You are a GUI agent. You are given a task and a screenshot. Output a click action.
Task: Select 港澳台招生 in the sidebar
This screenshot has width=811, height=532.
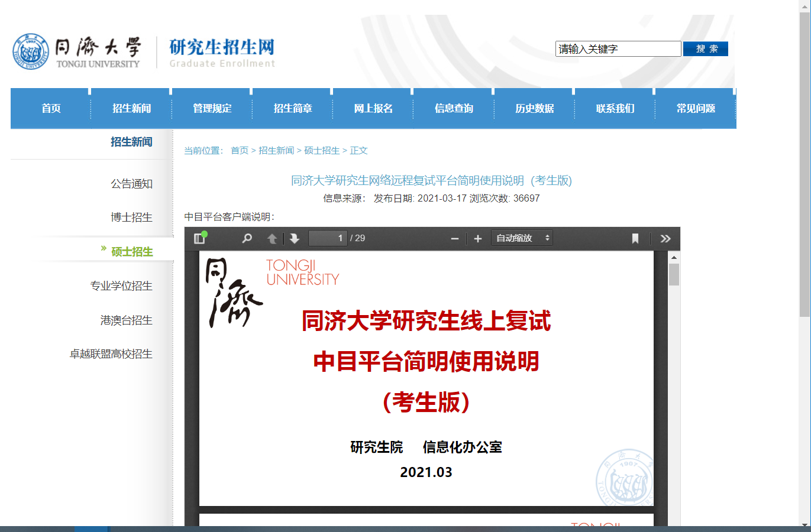127,320
